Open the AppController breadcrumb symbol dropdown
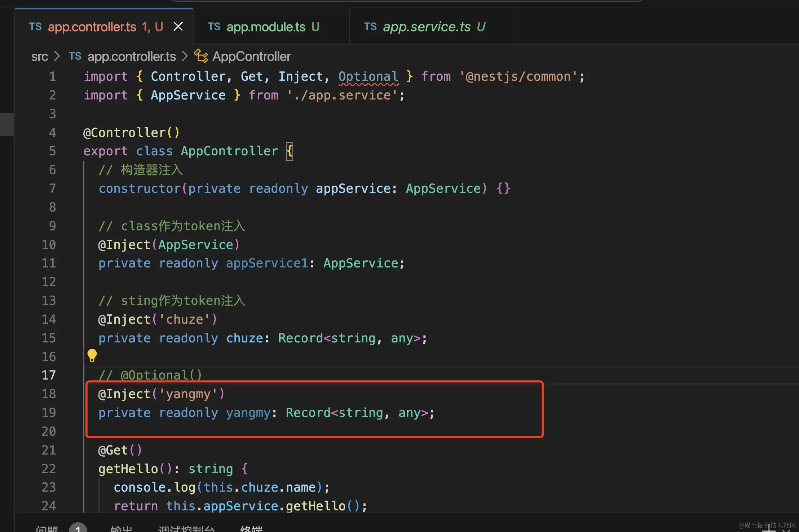Viewport: 799px width, 532px height. click(x=251, y=57)
